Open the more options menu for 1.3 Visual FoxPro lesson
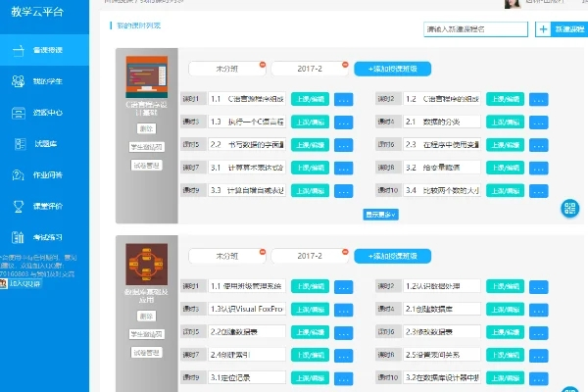 [344, 310]
